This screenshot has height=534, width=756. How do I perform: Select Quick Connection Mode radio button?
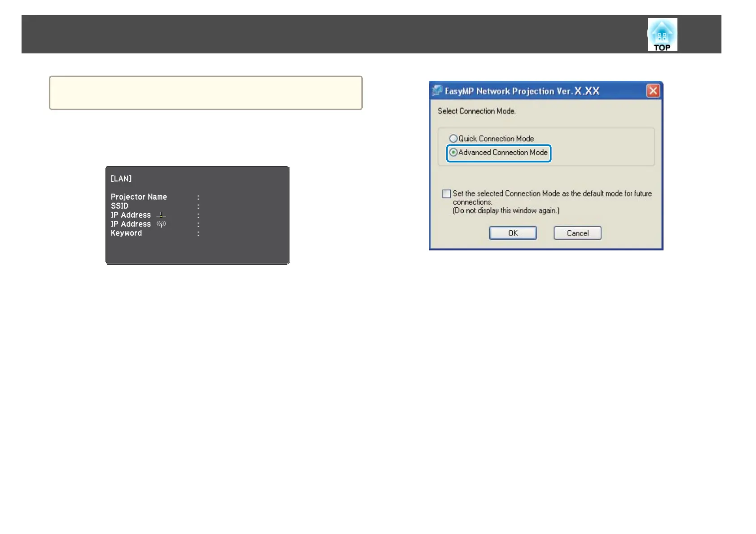pos(453,139)
